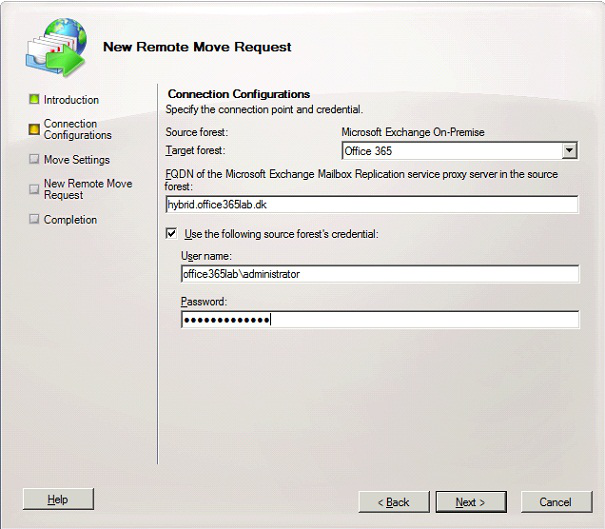Screen dimensions: 605x529
Task: Click the 'Source forest:' label
Action: 197,132
